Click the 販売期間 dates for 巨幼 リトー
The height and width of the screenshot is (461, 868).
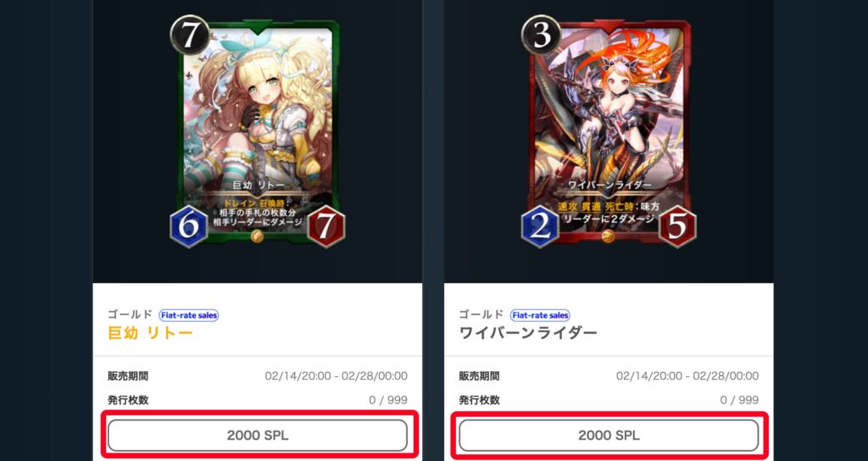click(336, 376)
